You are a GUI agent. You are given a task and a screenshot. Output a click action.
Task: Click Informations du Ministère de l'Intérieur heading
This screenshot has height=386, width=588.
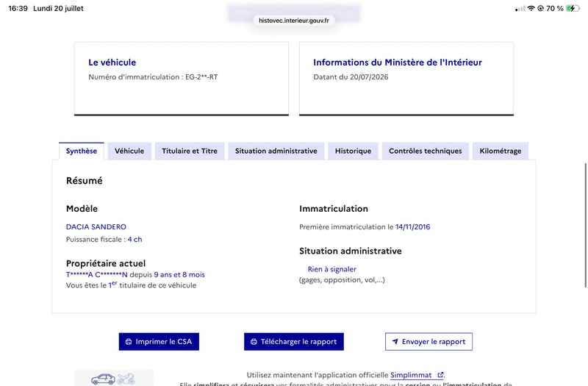point(398,62)
